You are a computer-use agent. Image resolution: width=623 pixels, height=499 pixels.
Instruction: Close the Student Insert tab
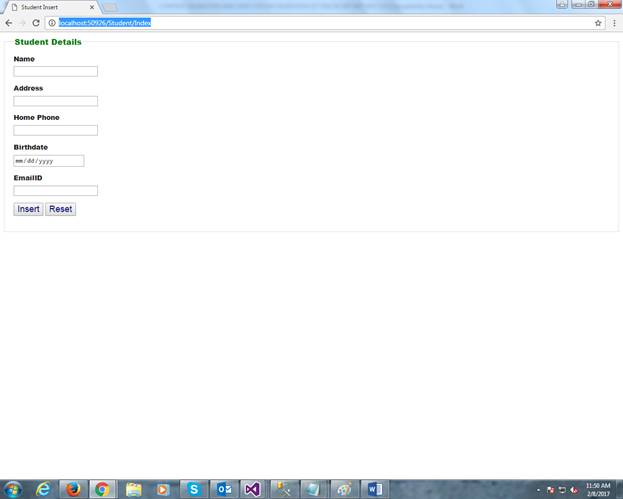(92, 7)
